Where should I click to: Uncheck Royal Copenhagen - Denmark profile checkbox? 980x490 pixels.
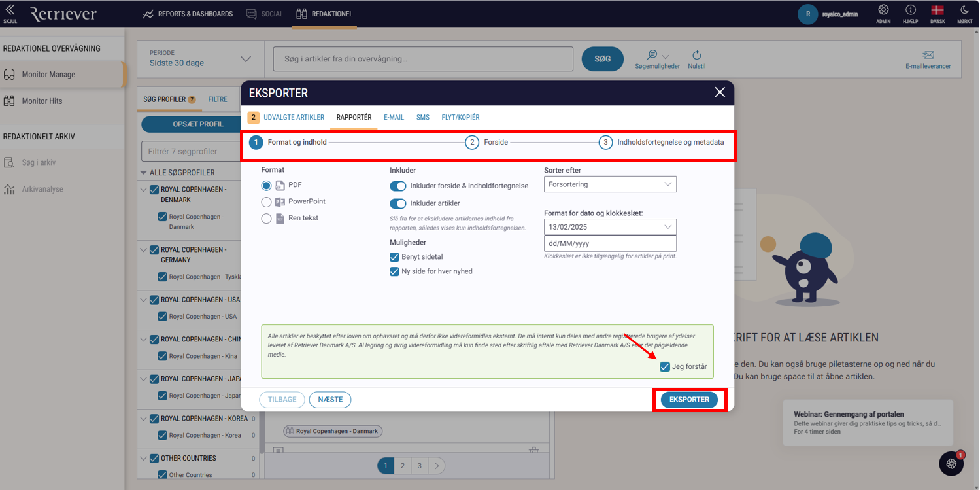click(154, 190)
